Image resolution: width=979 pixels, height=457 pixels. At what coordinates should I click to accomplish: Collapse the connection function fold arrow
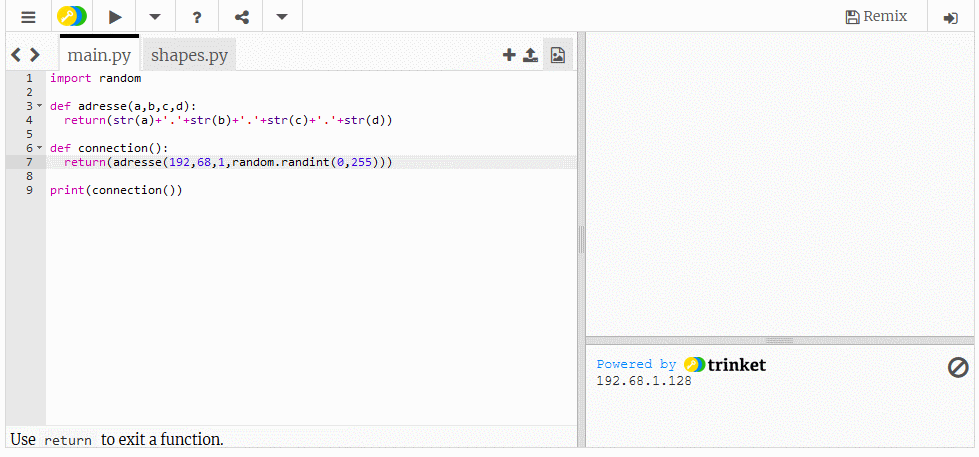(39, 148)
